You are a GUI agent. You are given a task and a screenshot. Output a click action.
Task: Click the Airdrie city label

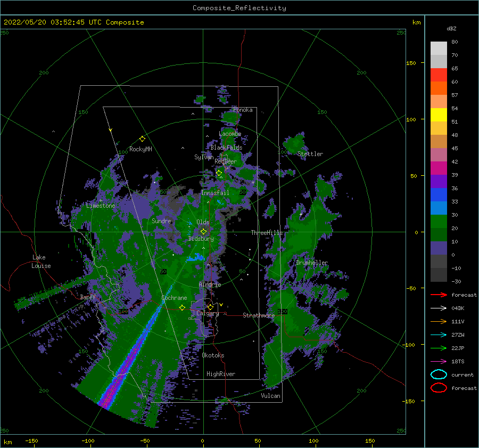pyautogui.click(x=210, y=284)
